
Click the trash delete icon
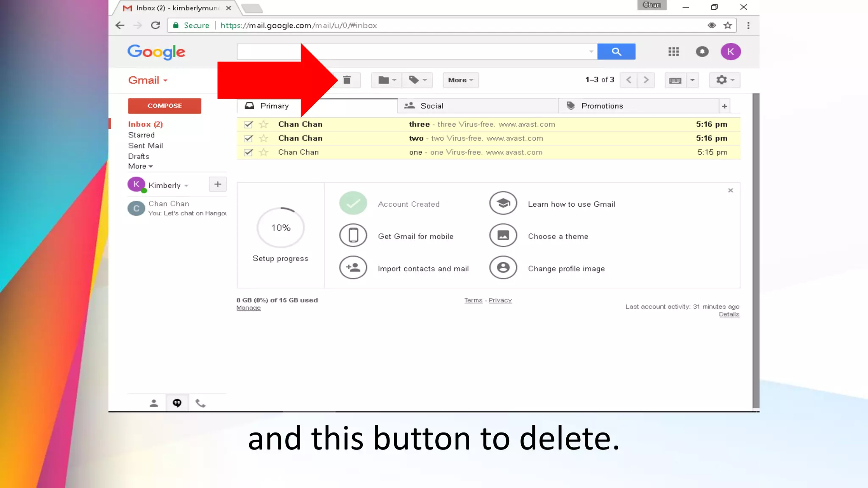click(347, 80)
